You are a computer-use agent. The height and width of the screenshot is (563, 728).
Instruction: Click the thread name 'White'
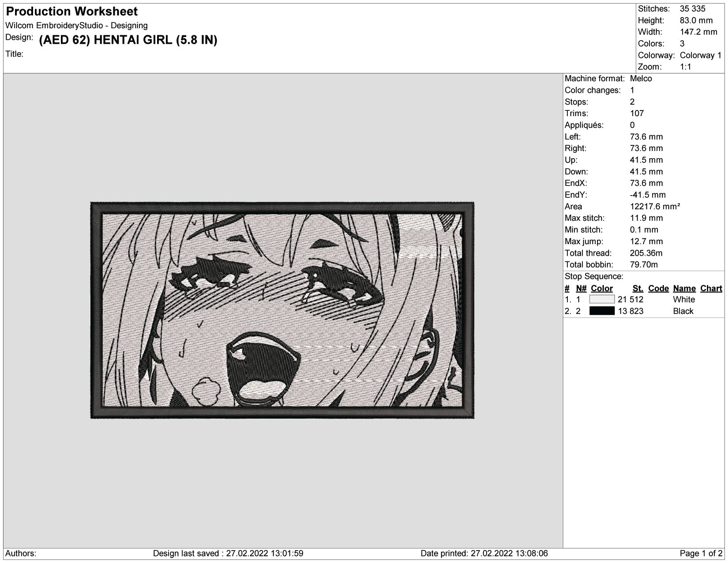684,299
